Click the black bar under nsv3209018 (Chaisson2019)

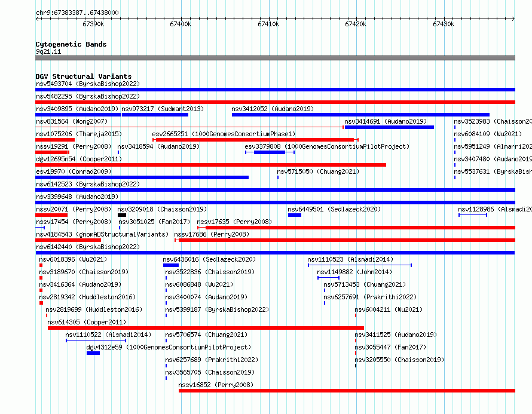pyautogui.click(x=122, y=215)
